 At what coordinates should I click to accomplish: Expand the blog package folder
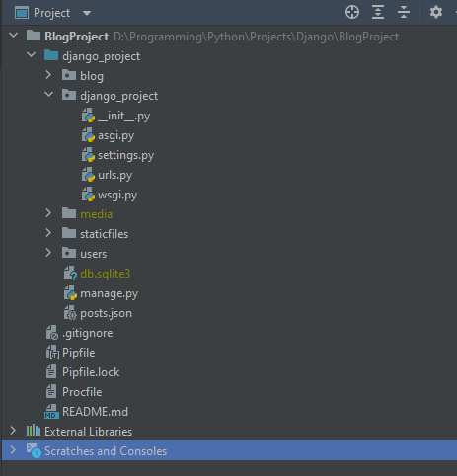point(48,75)
